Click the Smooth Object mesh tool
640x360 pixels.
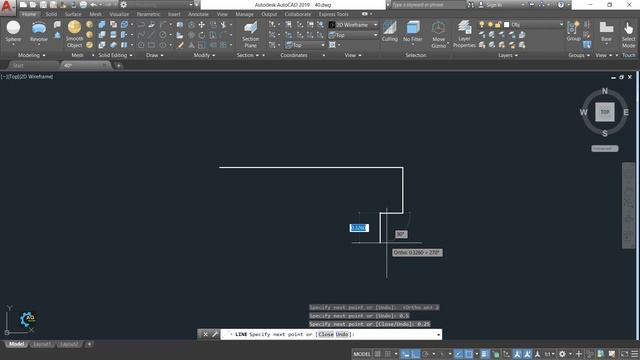point(74,34)
